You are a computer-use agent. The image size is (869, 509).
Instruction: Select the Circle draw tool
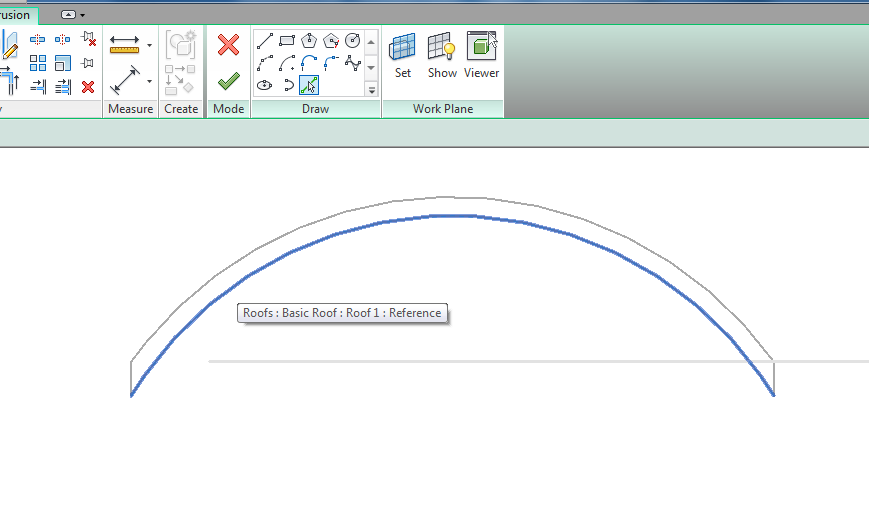(x=352, y=41)
